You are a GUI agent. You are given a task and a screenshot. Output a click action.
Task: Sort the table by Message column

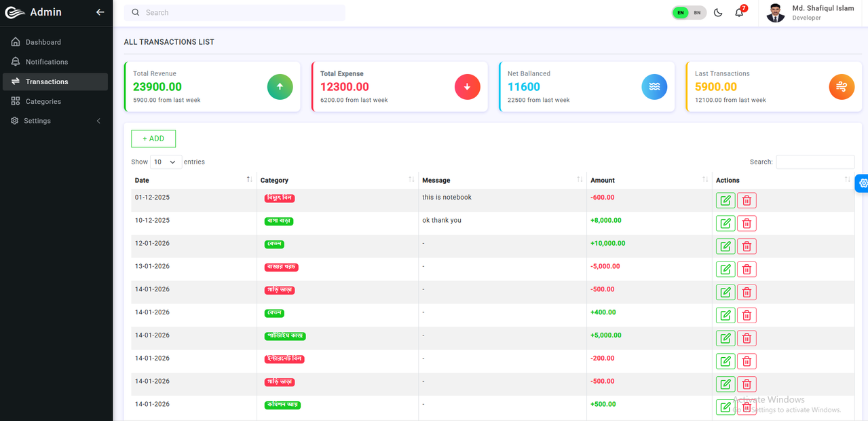click(502, 180)
